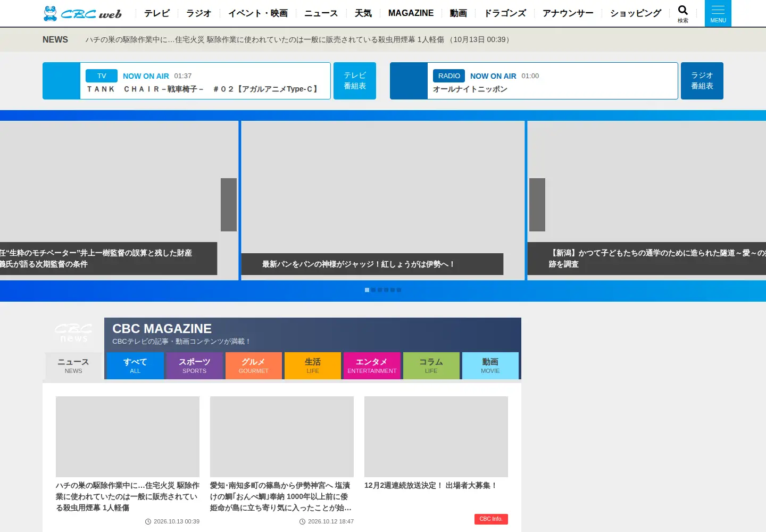The height and width of the screenshot is (532, 766).
Task: Open ニュース in top navigation
Action: (x=321, y=13)
